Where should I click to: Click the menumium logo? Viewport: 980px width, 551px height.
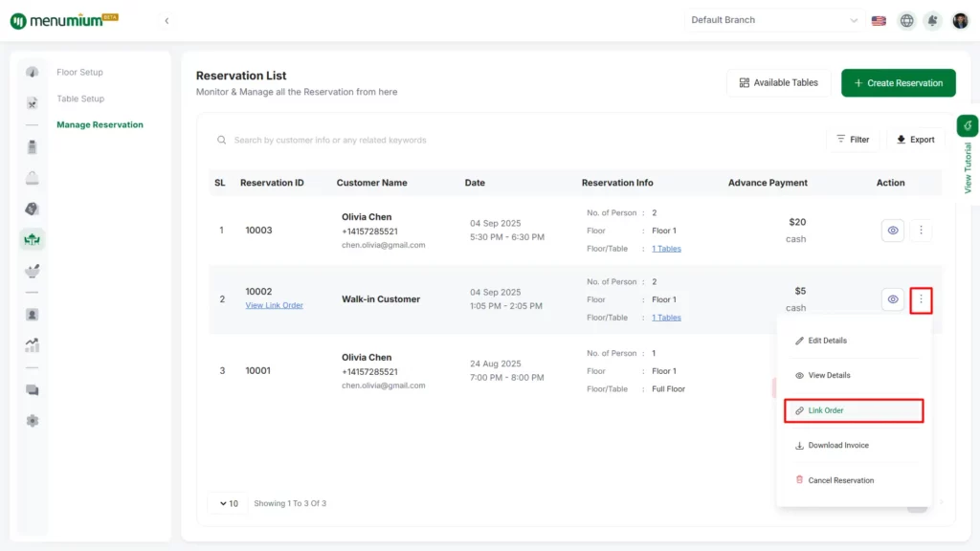[64, 21]
